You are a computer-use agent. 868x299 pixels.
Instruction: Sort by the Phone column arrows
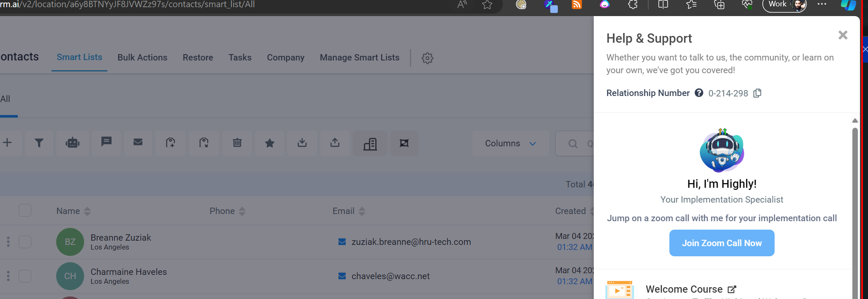242,211
